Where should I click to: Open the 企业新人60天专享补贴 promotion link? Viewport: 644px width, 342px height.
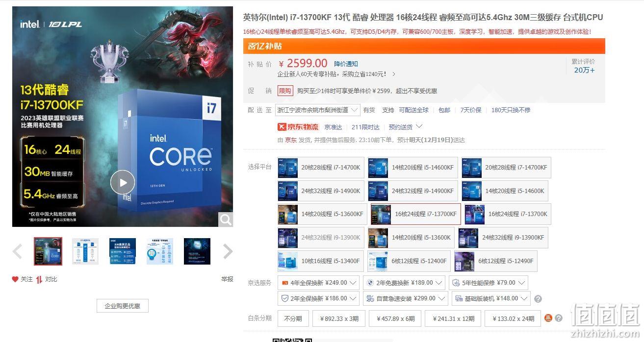click(x=336, y=74)
